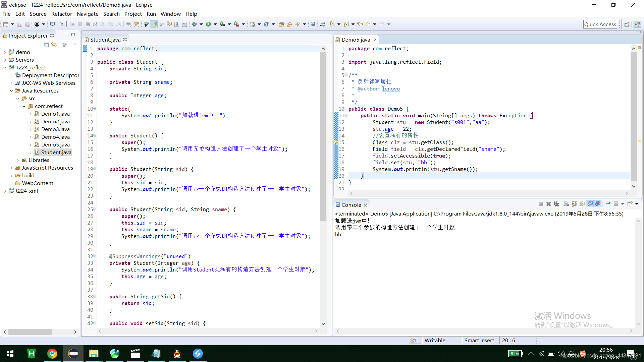
Task: Click Remove All Terminated Launches icon
Action: (x=556, y=204)
